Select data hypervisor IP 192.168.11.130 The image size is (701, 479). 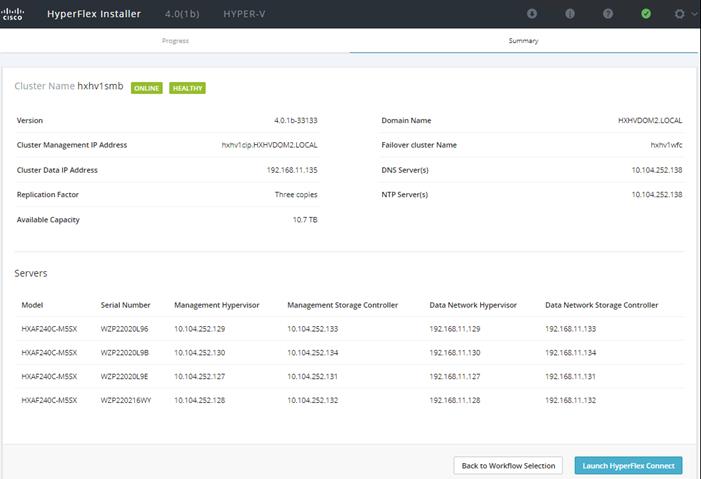(455, 352)
